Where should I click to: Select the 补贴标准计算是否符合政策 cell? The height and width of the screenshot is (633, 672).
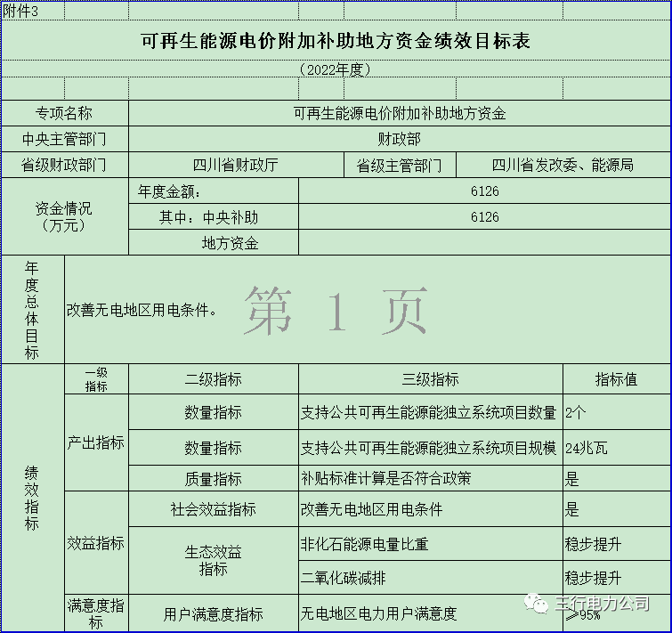coord(431,478)
